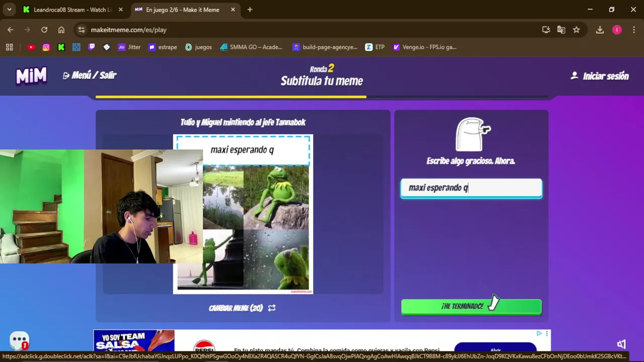Open the downloads icon
This screenshot has height=362, width=644.
[600, 30]
